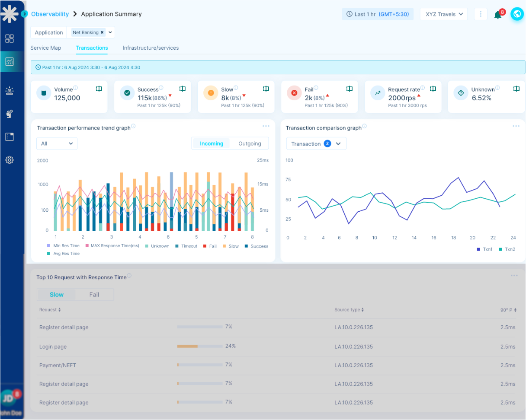Click the info icon next to Fail
Image resolution: width=526 pixels, height=420 pixels.
point(315,88)
